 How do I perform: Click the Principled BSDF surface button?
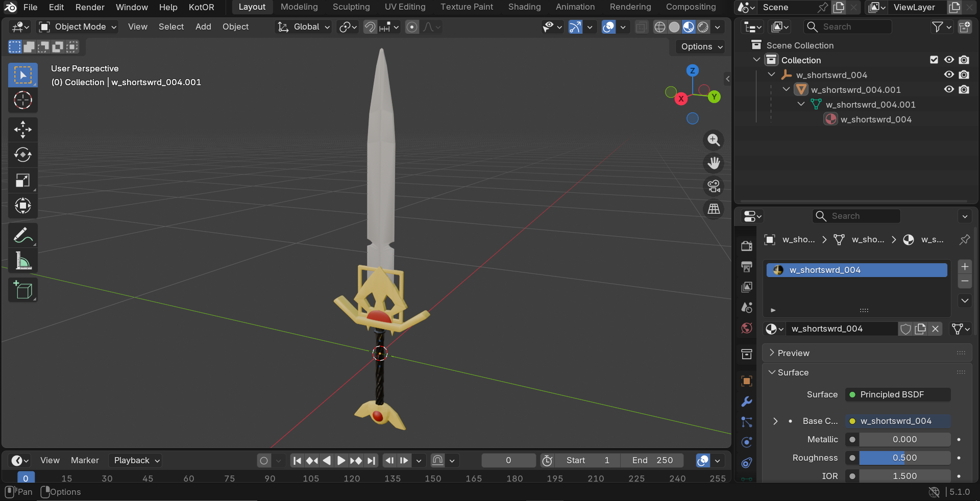[x=897, y=394]
